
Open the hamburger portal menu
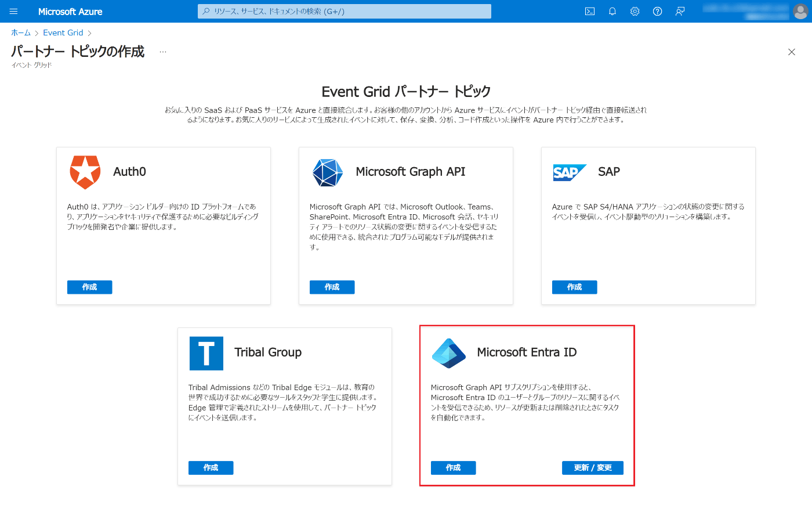pos(14,11)
